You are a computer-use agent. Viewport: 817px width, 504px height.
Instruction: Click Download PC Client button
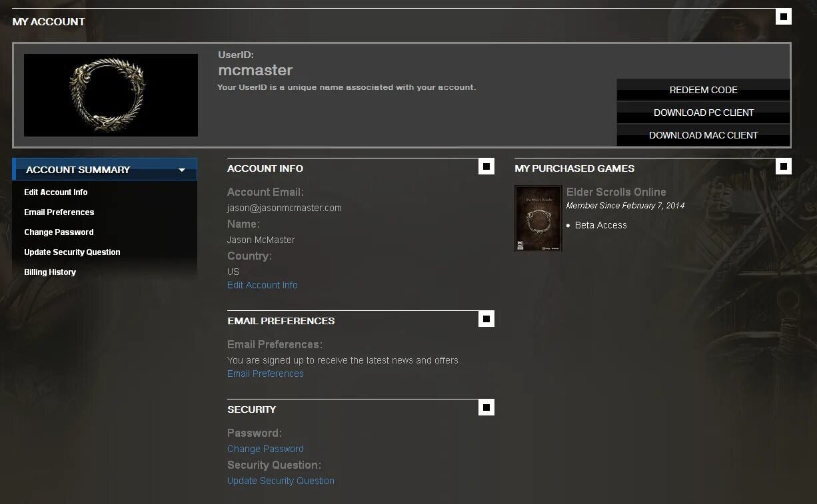(x=704, y=113)
